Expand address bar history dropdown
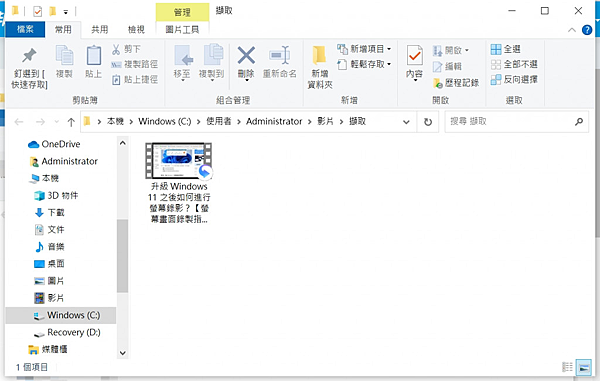600x381 pixels. (x=406, y=122)
